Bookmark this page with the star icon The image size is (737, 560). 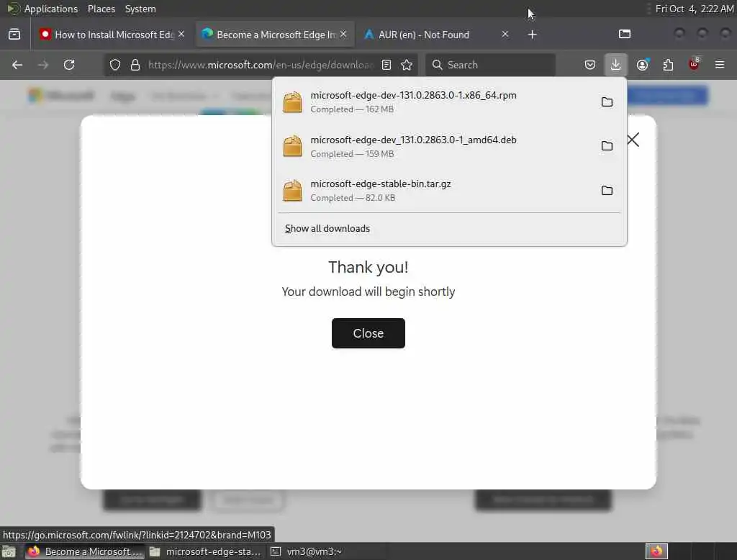tap(407, 65)
